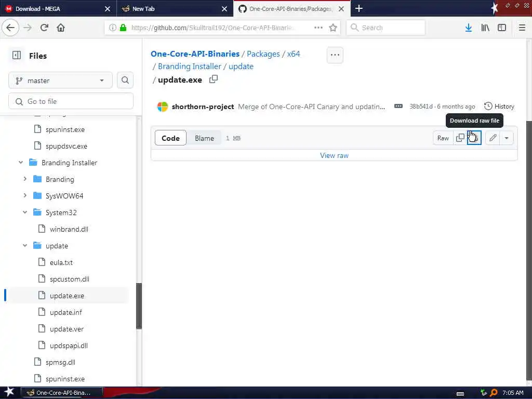
Task: Open more file actions three-dot button
Action: pyautogui.click(x=335, y=55)
